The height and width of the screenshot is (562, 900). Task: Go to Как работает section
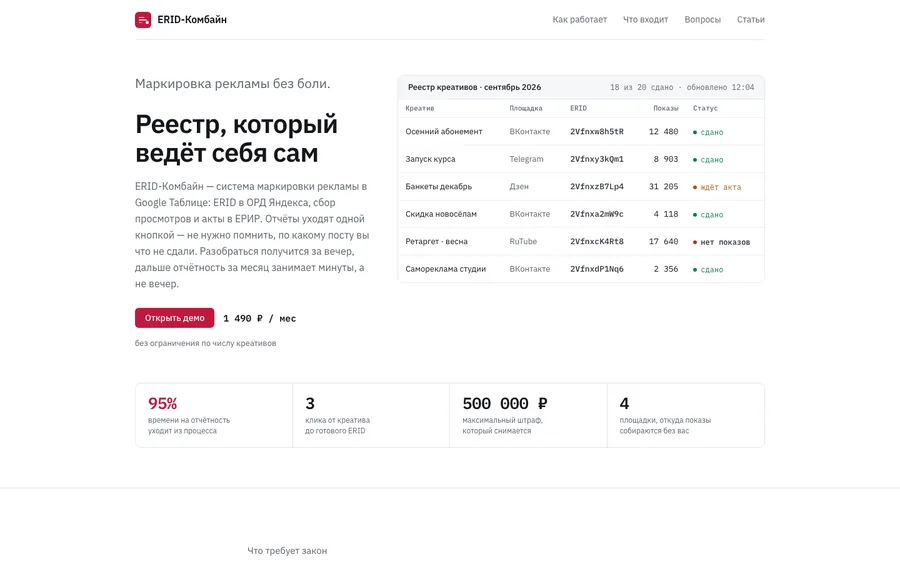point(579,20)
